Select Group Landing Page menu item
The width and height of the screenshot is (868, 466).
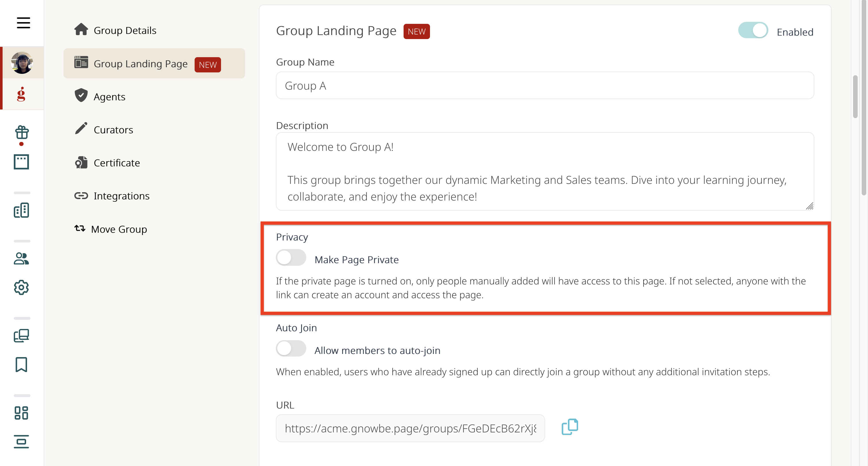[x=154, y=63]
